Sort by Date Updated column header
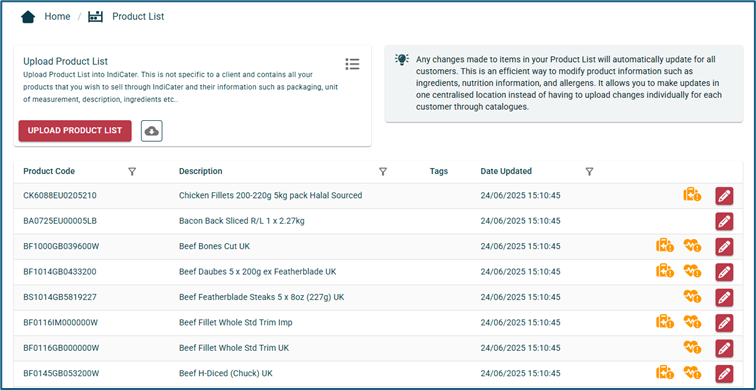The width and height of the screenshot is (756, 390). click(506, 171)
